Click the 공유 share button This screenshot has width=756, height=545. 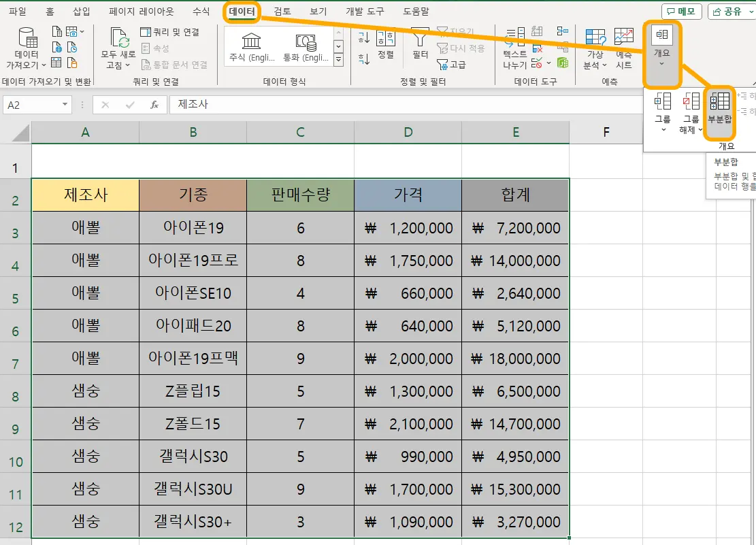pos(729,12)
